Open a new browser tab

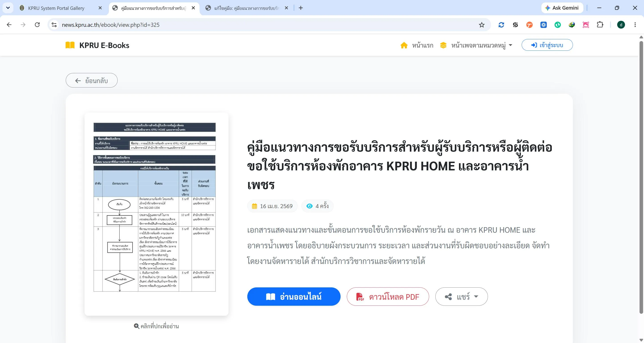tap(301, 8)
